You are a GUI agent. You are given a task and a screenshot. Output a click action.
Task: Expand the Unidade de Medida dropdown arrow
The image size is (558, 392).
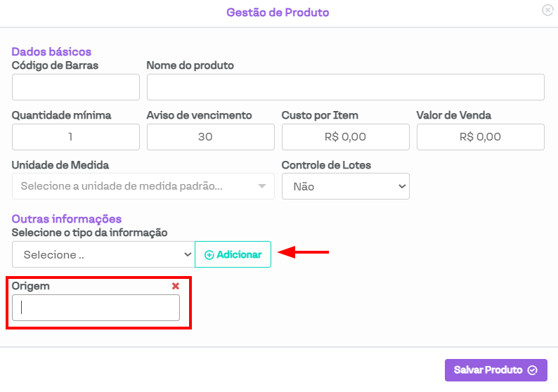tap(262, 186)
